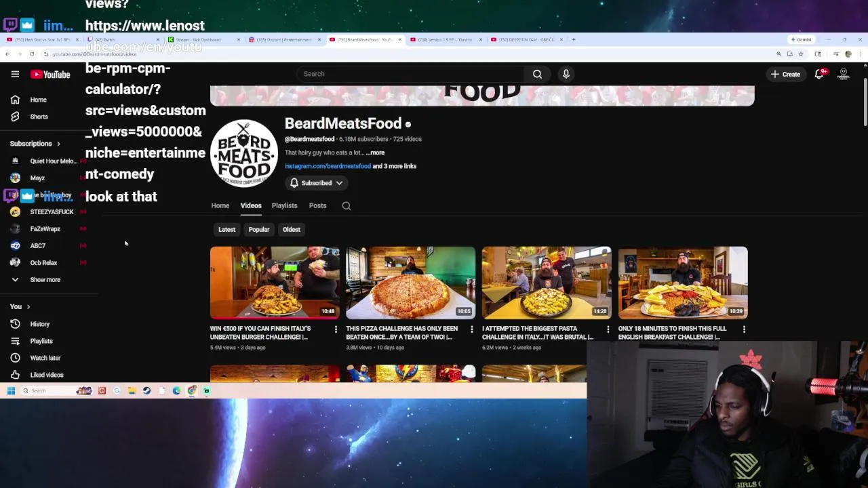
Task: Click the browser address bar
Action: click(407, 54)
